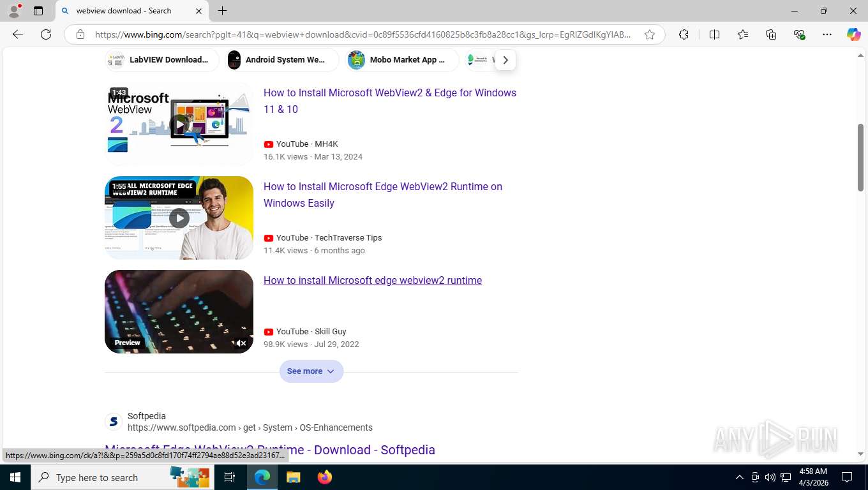Viewport: 868px width, 490px height.
Task: Play the Microsoft WebView2 1:43 video thumbnail
Action: click(179, 124)
